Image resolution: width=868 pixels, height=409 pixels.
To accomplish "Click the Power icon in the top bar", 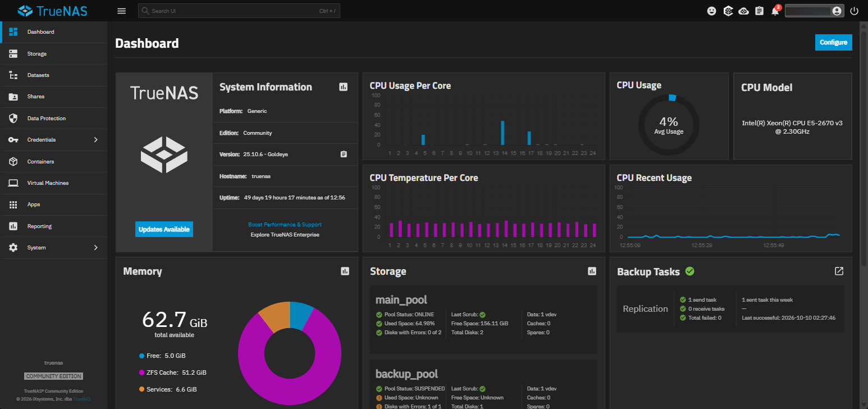I will click(x=855, y=11).
